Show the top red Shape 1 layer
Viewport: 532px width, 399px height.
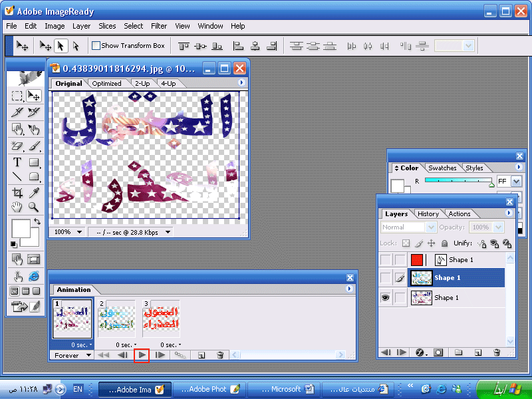click(385, 260)
